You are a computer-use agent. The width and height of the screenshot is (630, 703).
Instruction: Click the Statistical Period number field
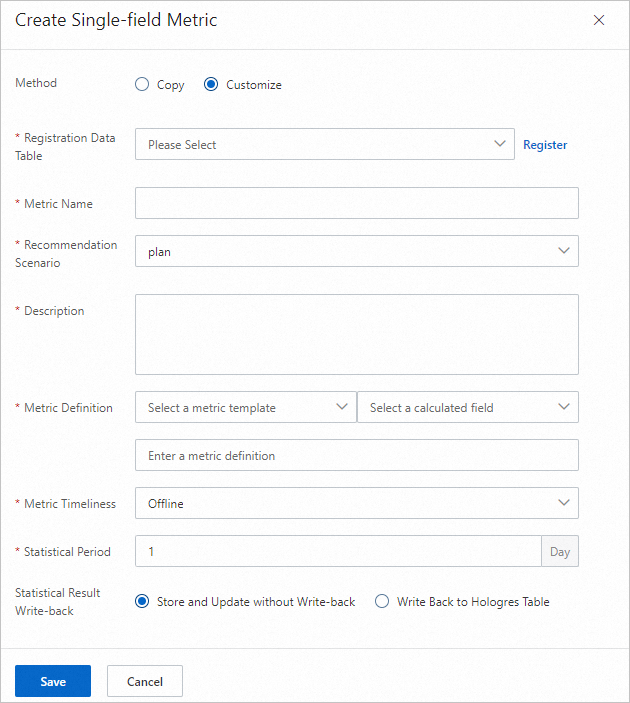click(338, 552)
